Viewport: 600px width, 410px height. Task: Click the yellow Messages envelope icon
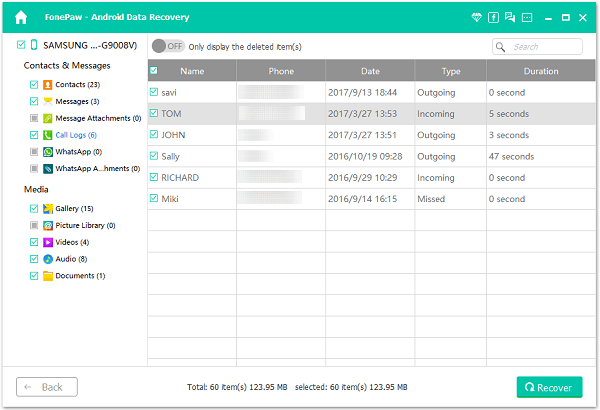pyautogui.click(x=47, y=101)
